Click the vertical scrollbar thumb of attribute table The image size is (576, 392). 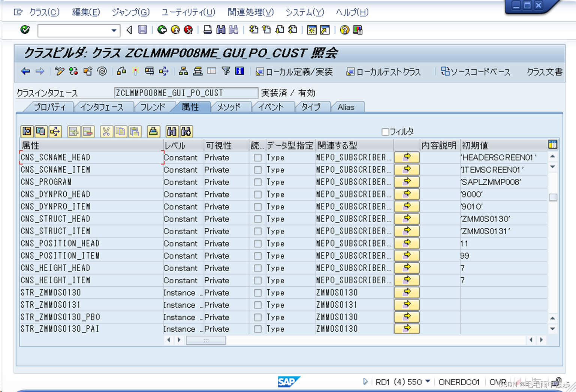click(553, 197)
